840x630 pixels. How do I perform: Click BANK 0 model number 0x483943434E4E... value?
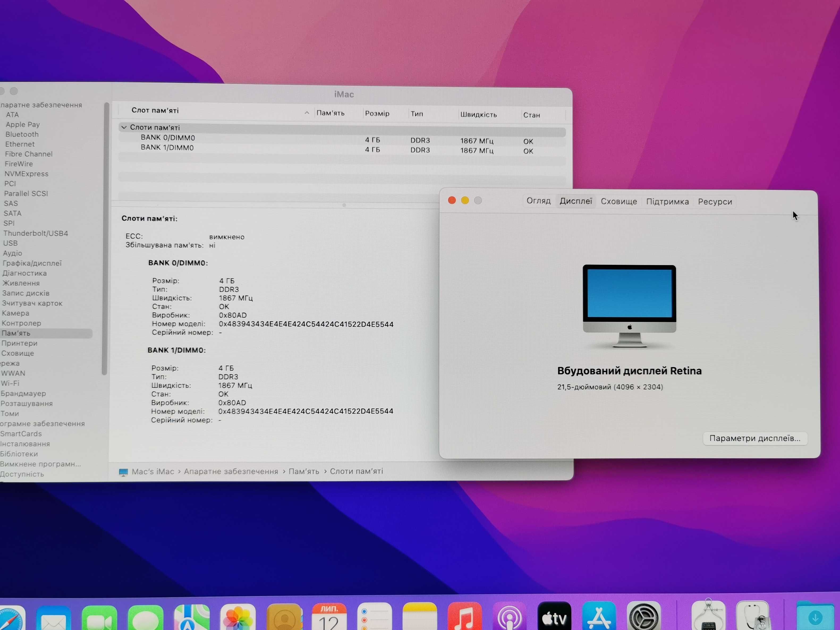306,324
